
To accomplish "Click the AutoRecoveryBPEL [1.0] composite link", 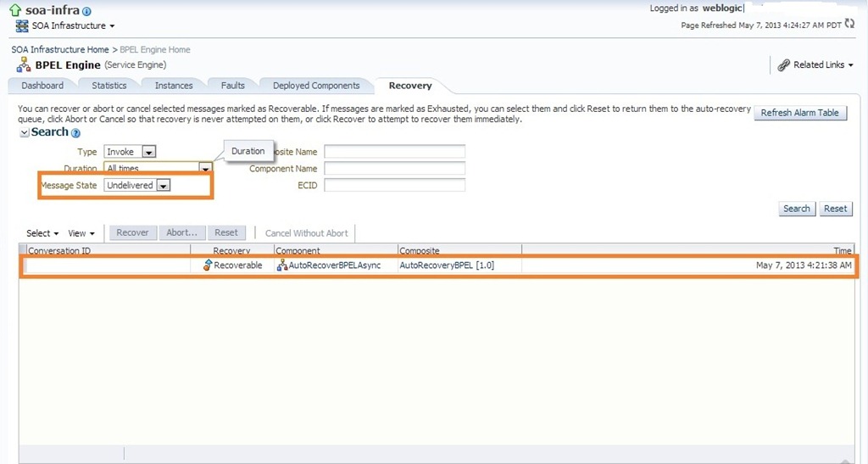I will coord(446,266).
